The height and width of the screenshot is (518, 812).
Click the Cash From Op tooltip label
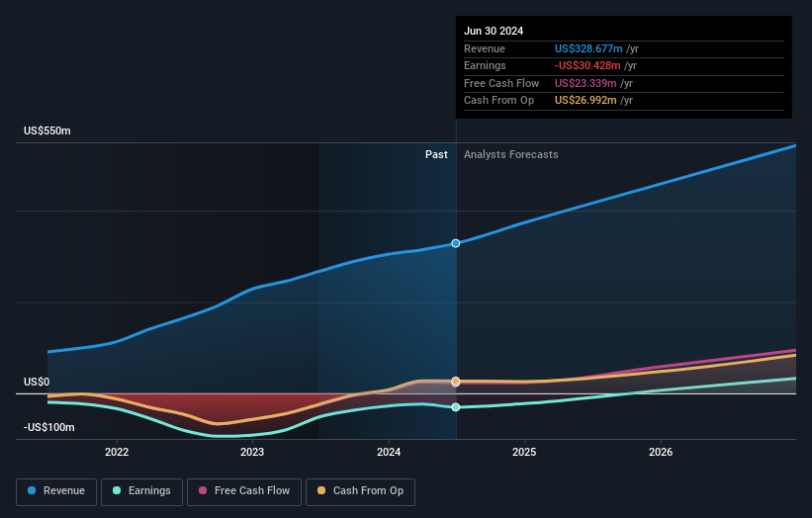(498, 101)
